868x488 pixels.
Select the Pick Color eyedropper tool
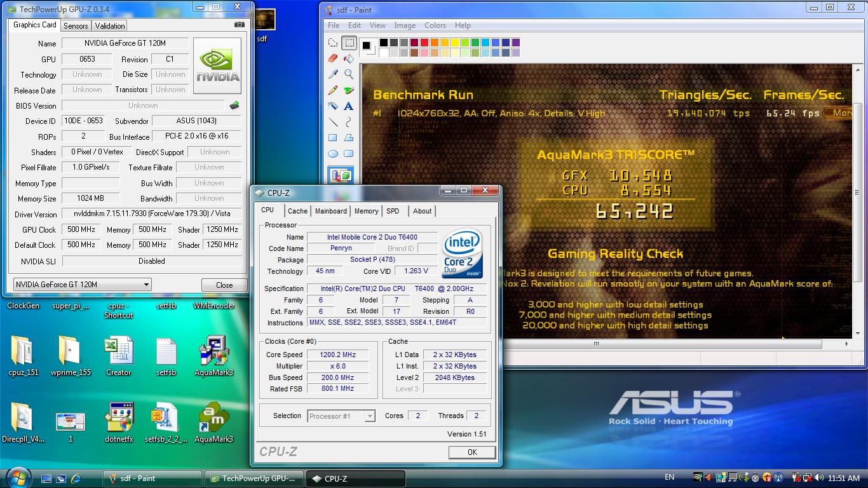click(x=333, y=74)
